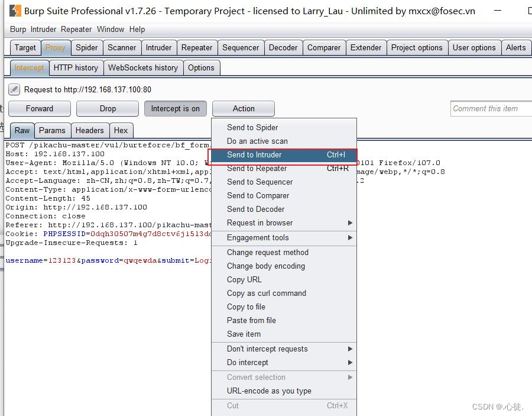
Task: Choose Send to Sequencer
Action: tap(284, 182)
